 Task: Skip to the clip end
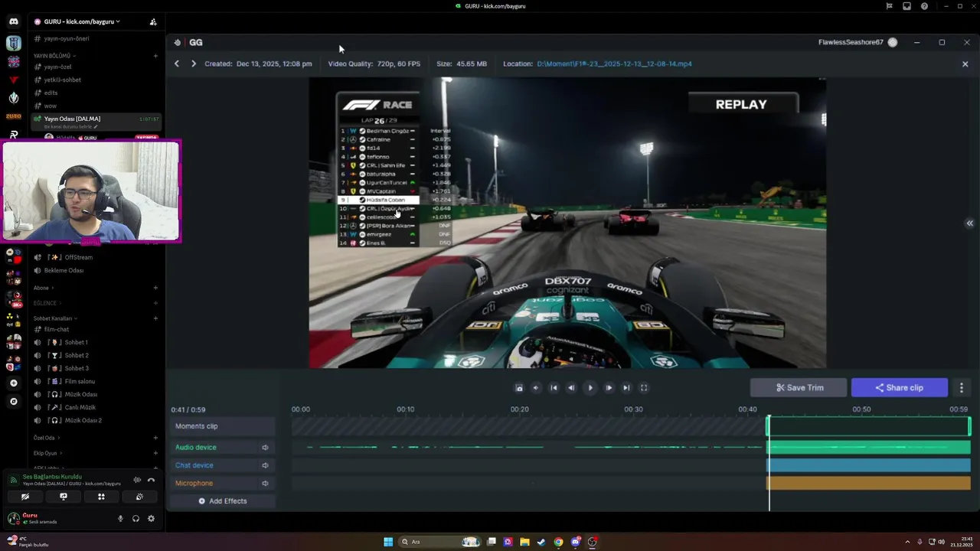pos(626,388)
